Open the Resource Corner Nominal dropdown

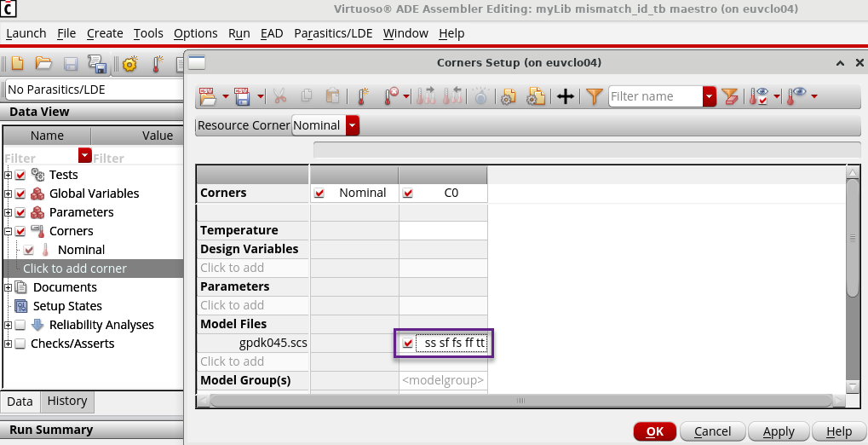353,125
